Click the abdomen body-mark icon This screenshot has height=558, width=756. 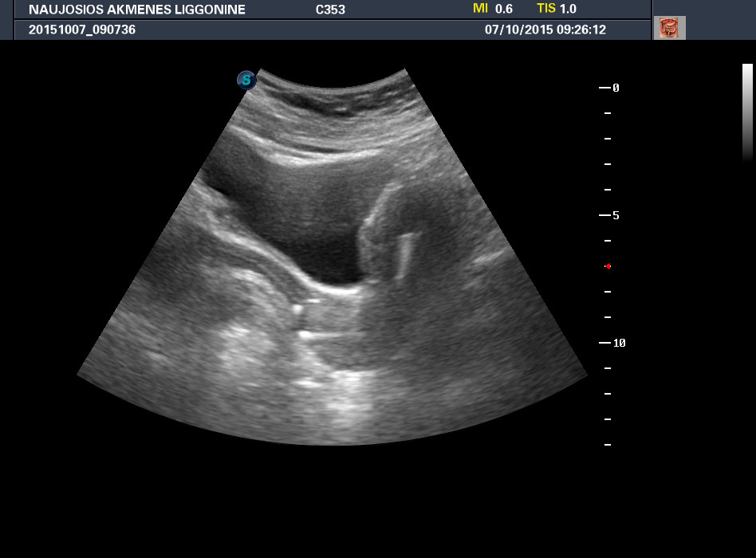click(x=669, y=28)
